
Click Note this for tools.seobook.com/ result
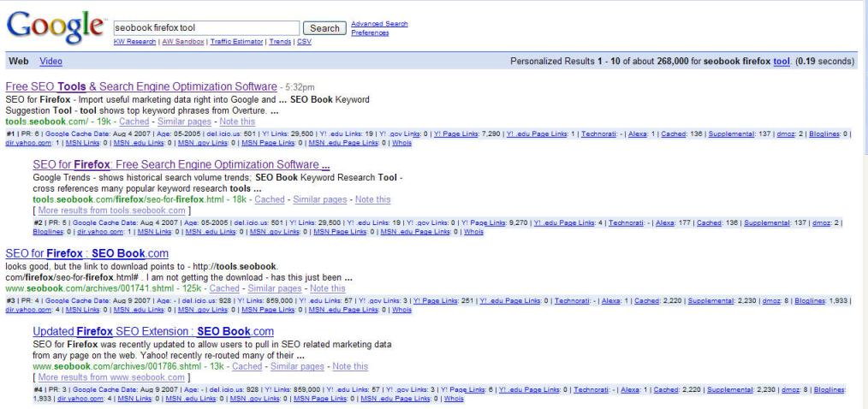(x=237, y=122)
